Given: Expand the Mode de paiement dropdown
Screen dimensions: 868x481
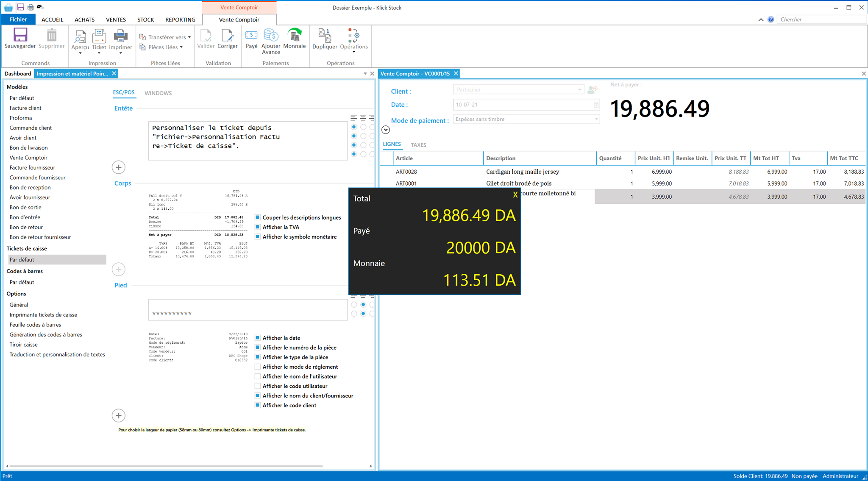Looking at the screenshot, I should point(596,120).
